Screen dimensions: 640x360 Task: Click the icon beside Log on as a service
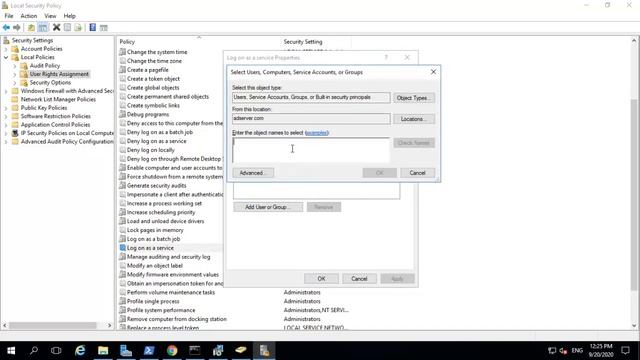pos(122,248)
